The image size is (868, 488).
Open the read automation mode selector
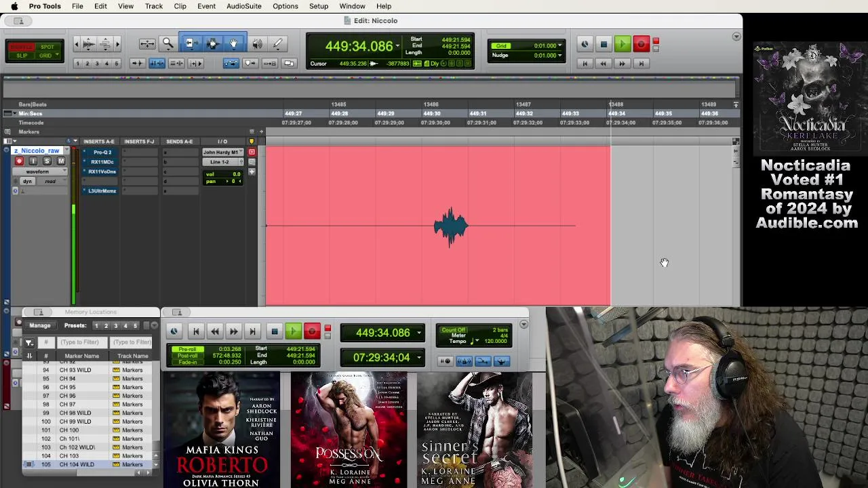pos(51,182)
